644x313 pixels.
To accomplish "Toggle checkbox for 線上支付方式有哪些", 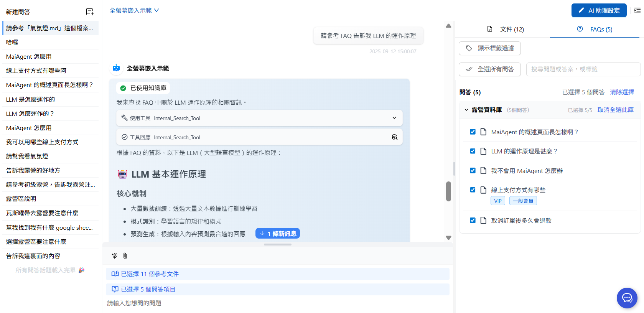I will tap(473, 190).
